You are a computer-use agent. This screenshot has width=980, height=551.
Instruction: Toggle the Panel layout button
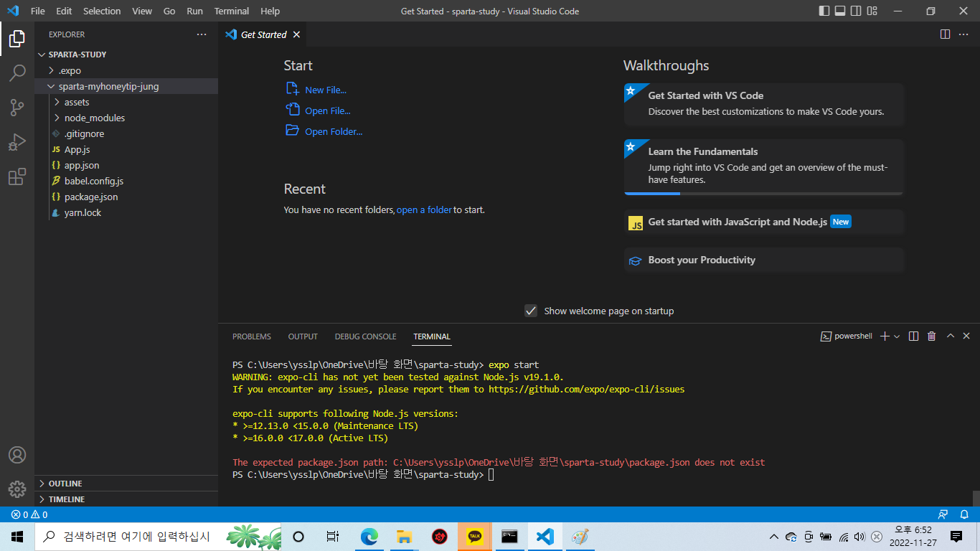tap(839, 11)
